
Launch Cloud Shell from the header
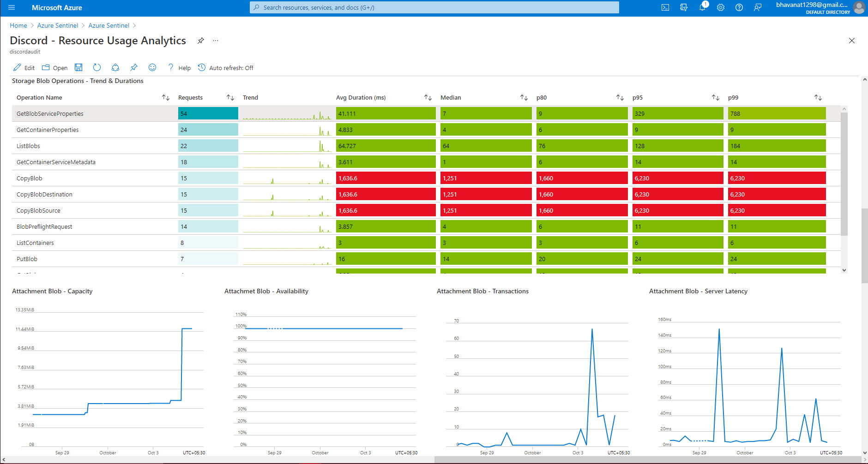pos(665,8)
